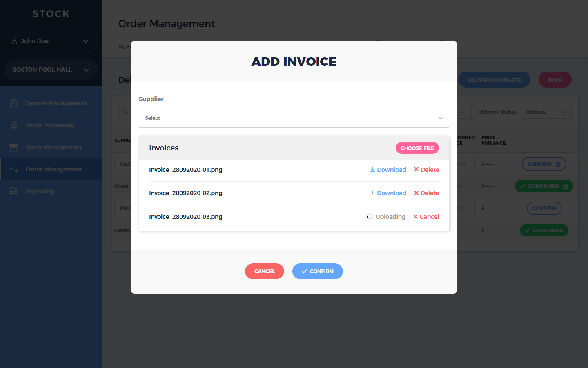Download Invoice_28092020-01.png
Viewport: 588px width, 368px height.
click(x=388, y=170)
